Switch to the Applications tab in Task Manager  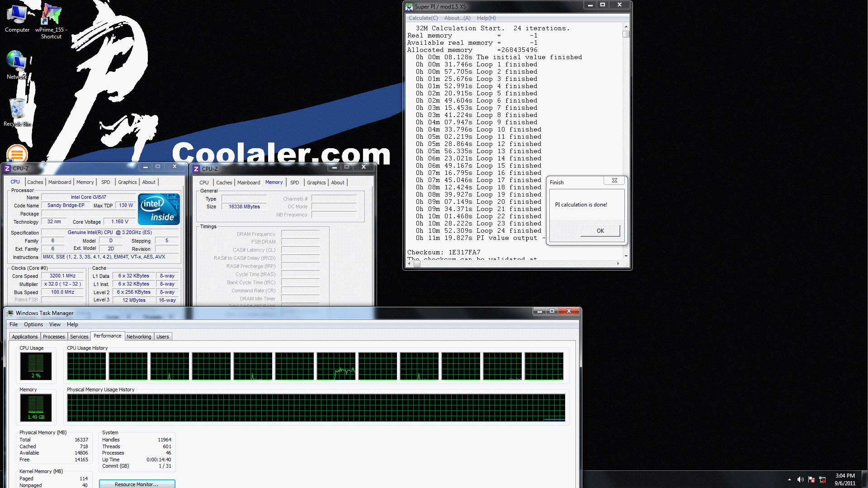(25, 337)
